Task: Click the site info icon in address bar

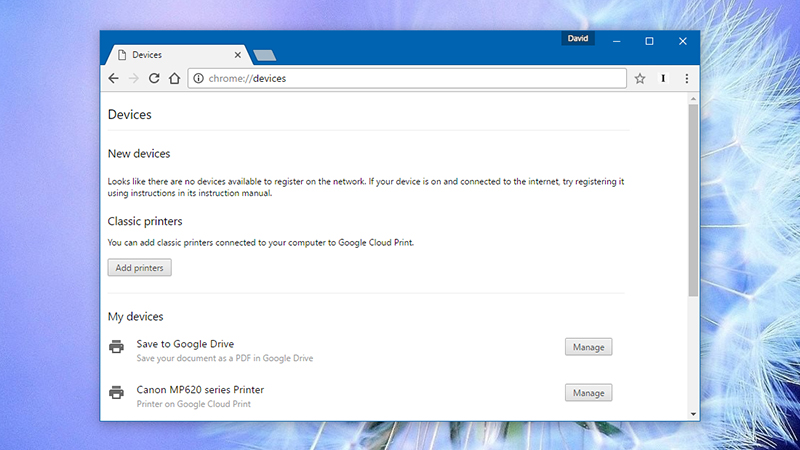Action: [x=198, y=78]
